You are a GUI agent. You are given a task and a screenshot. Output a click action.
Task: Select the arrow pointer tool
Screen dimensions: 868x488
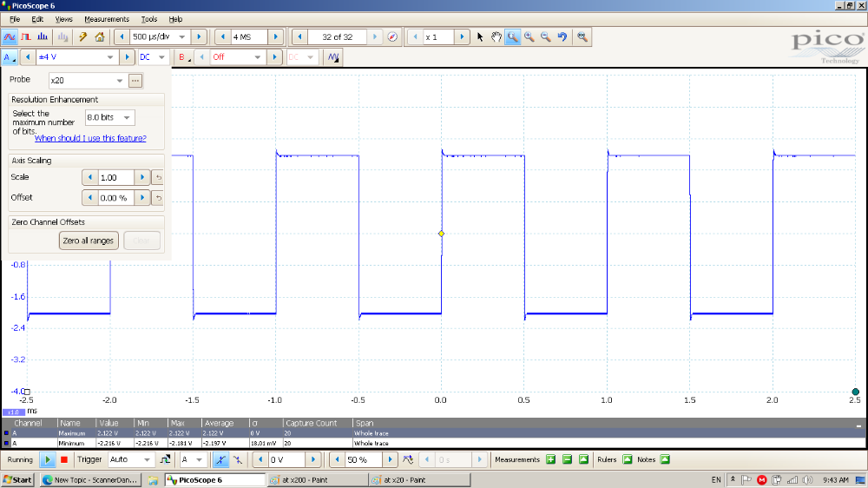click(480, 37)
